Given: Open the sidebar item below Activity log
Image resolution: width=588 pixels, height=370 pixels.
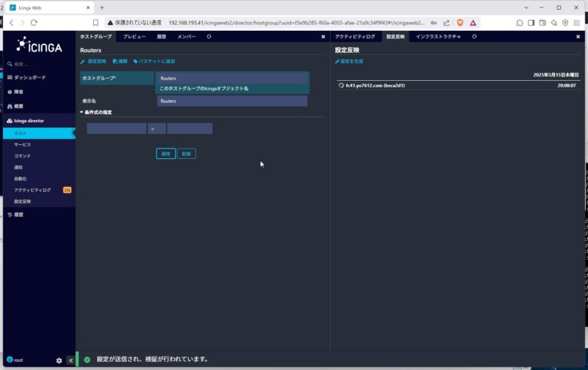Looking at the screenshot, I should (23, 202).
